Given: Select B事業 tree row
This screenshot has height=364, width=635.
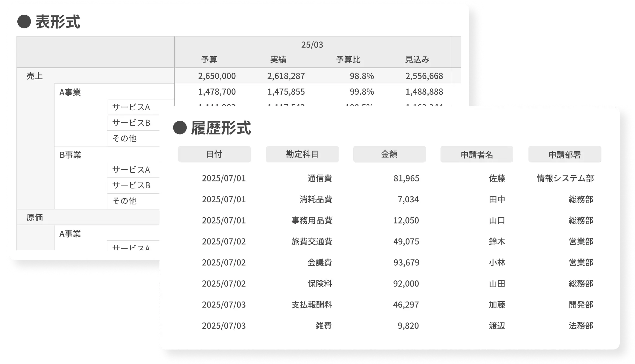Looking at the screenshot, I should (70, 155).
